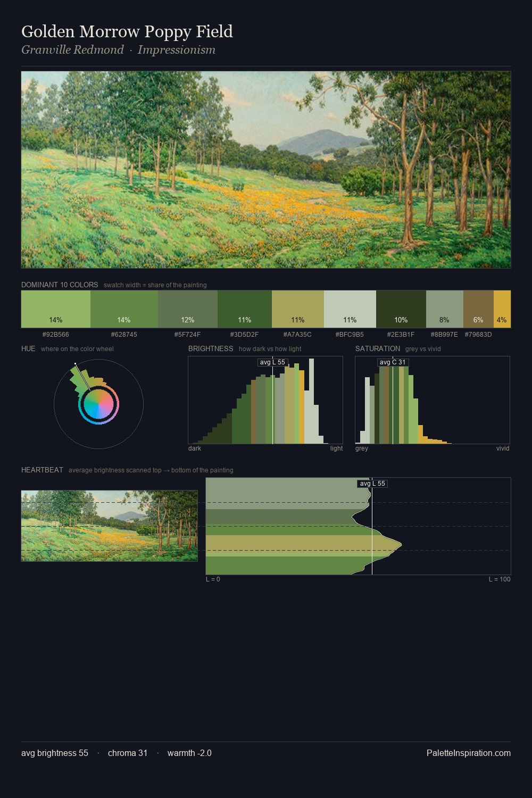Click footer stat 'chroma 31'
This screenshot has height=798, width=532.
pyautogui.click(x=128, y=753)
